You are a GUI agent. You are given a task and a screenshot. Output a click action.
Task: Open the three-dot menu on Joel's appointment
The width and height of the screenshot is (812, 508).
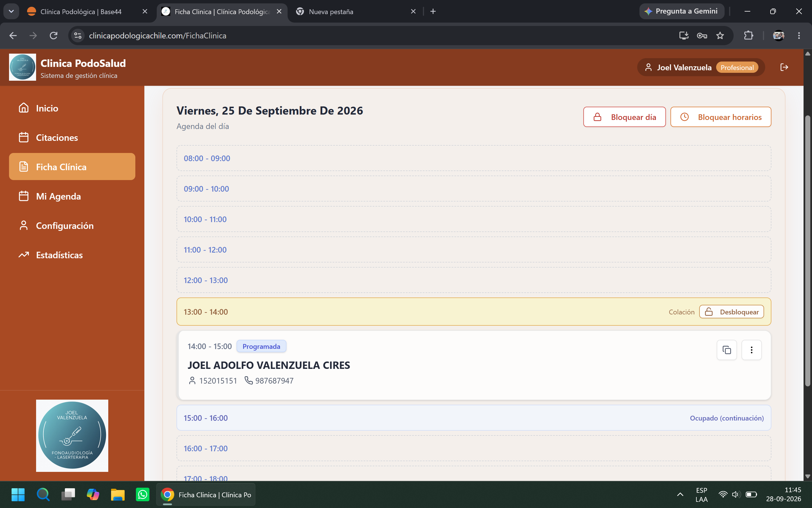[x=752, y=350]
